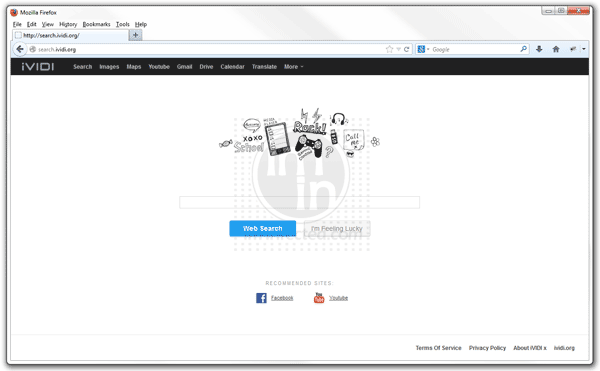Screen dimensions: 600x371
Task: Expand the More dropdown in iVIDI navbar
Action: coord(293,67)
